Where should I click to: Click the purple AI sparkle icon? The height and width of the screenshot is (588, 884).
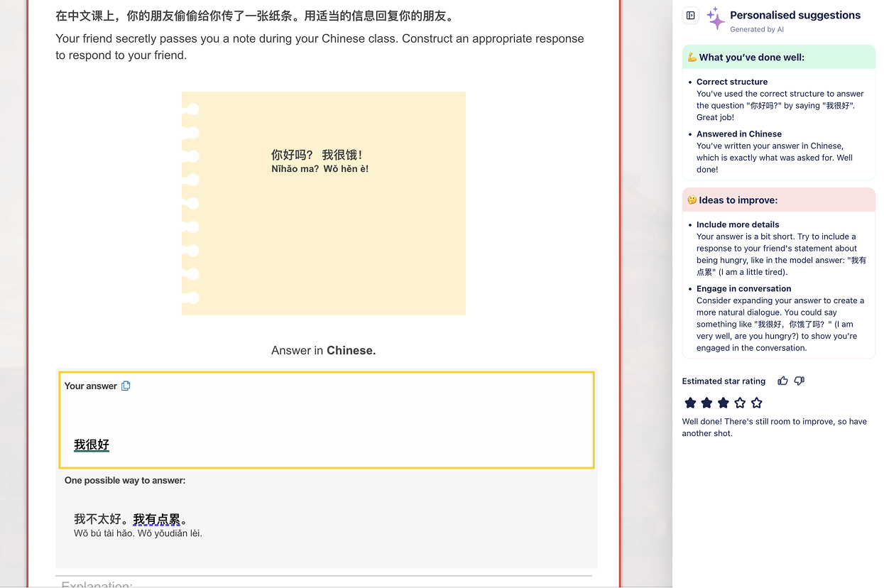(715, 19)
